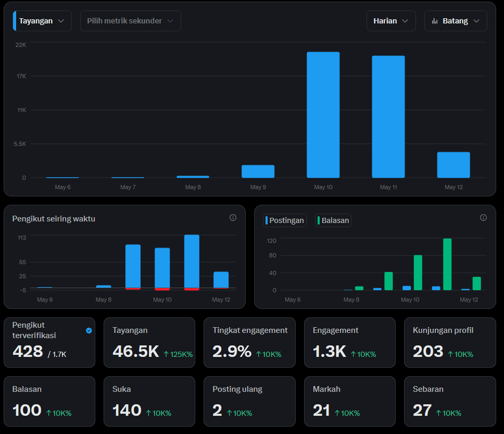The width and height of the screenshot is (504, 434).
Task: Click the Pengikut seiring waktu title
Action: click(54, 219)
